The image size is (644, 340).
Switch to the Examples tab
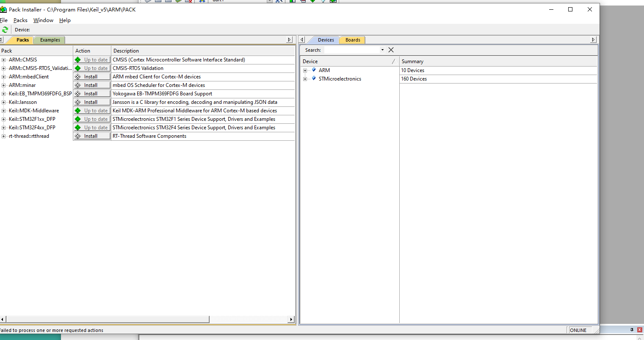(x=50, y=40)
